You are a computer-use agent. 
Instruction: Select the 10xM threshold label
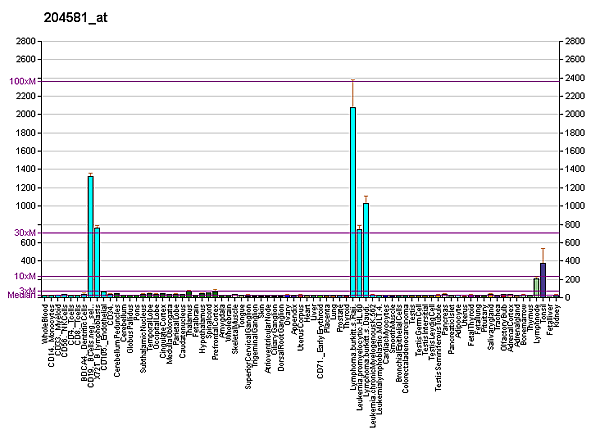click(x=26, y=276)
